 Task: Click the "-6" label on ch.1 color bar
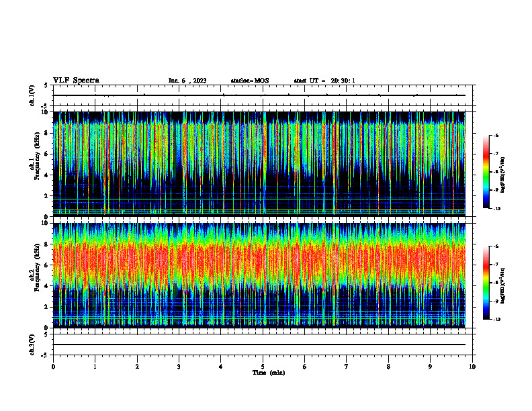[x=496, y=135]
